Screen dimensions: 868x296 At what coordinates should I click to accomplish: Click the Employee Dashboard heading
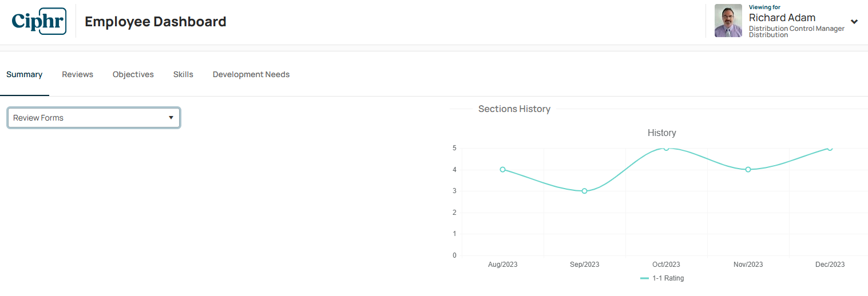(156, 22)
